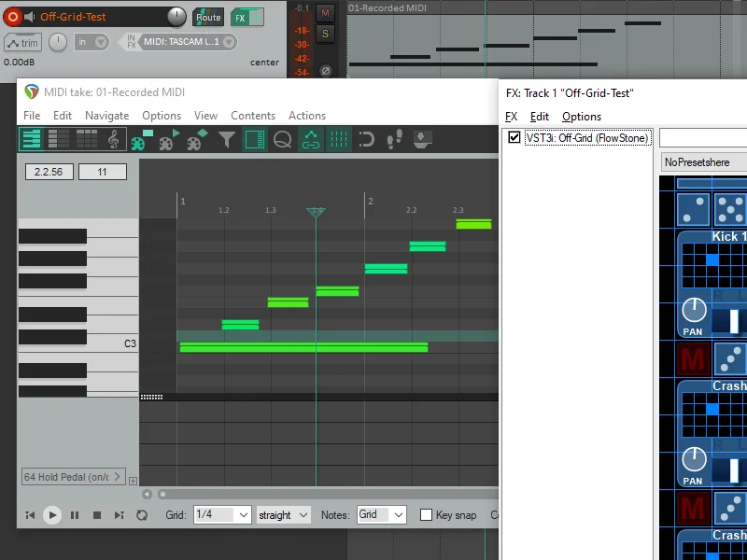747x560 pixels.
Task: Enable the Key snap checkbox
Action: click(427, 514)
